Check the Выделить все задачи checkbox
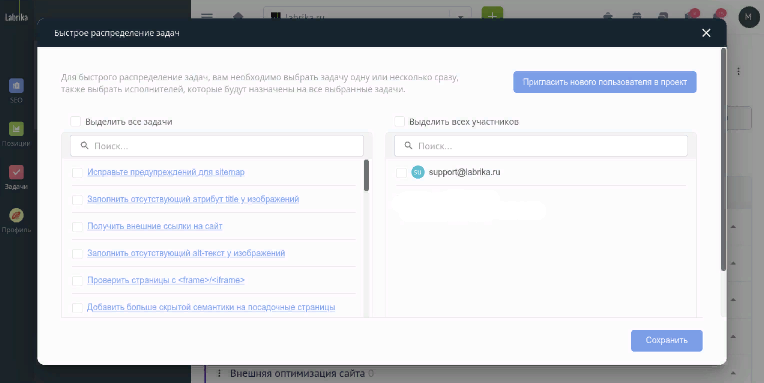Image resolution: width=764 pixels, height=383 pixels. pyautogui.click(x=76, y=121)
